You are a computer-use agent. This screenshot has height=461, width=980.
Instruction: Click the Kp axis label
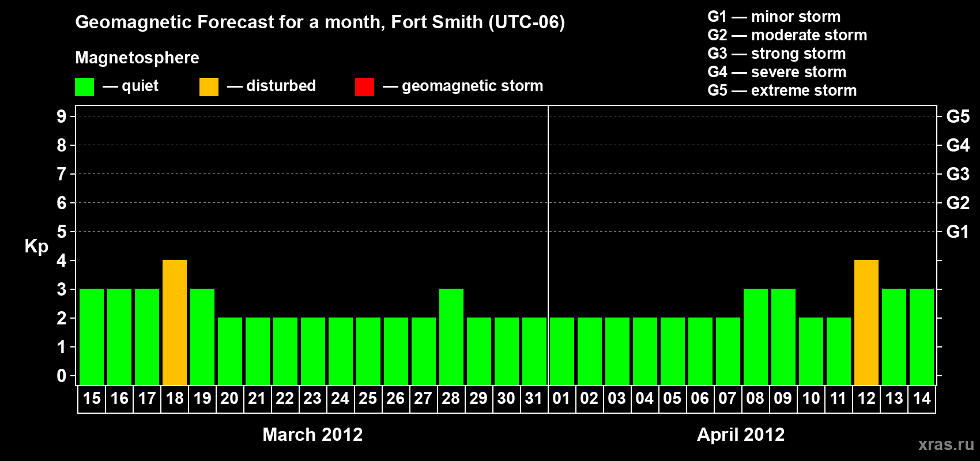pos(36,247)
